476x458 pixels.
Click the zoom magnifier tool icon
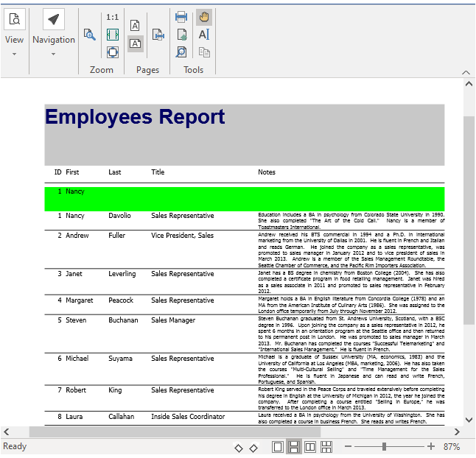(90, 34)
